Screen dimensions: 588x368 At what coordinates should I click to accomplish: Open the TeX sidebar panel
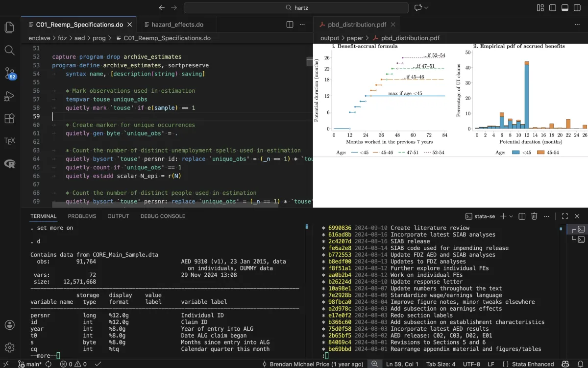point(9,141)
